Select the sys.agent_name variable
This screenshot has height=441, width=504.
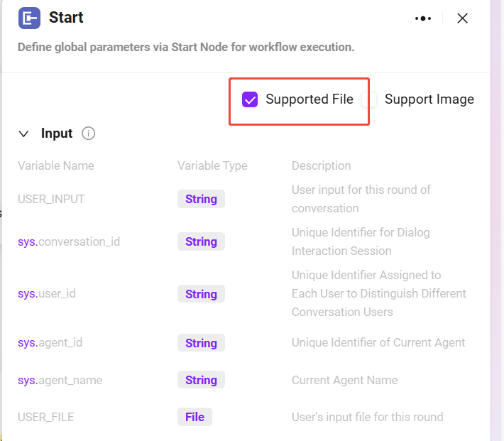(x=60, y=380)
